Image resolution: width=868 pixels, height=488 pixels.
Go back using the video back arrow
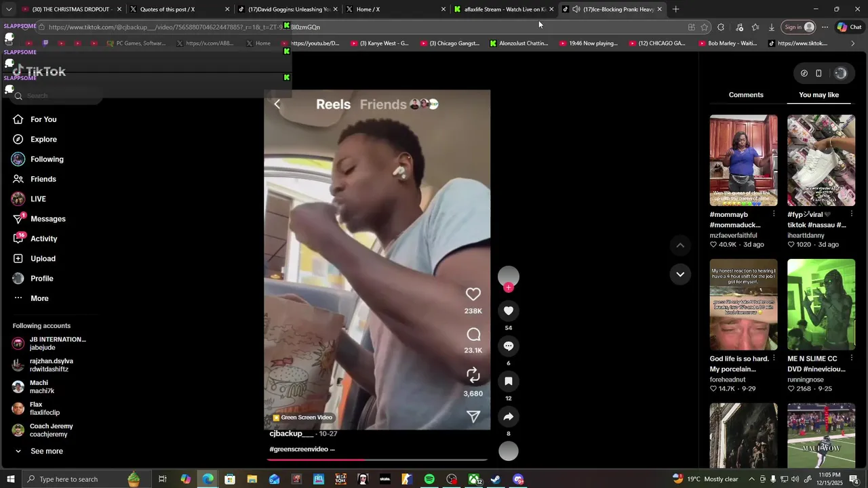tap(277, 104)
